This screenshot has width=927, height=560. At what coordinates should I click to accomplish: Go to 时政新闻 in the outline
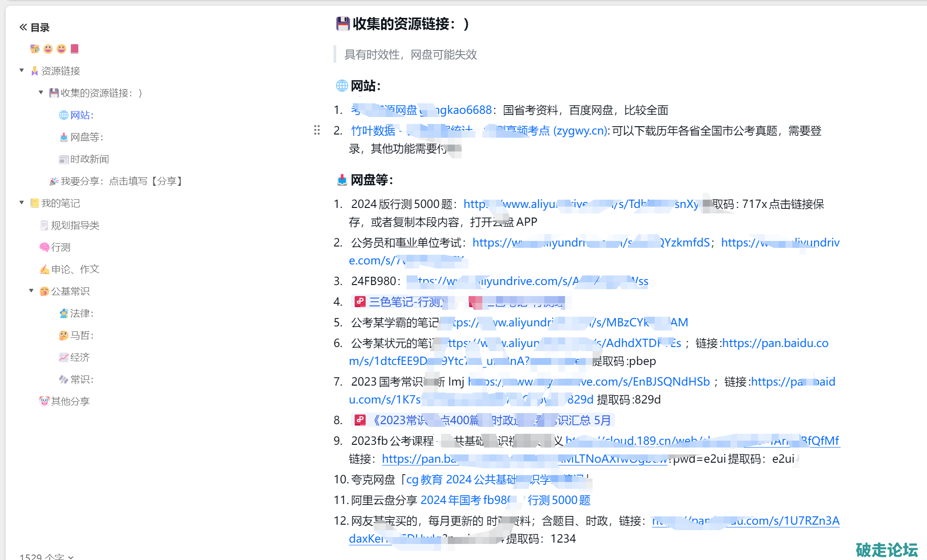89,159
